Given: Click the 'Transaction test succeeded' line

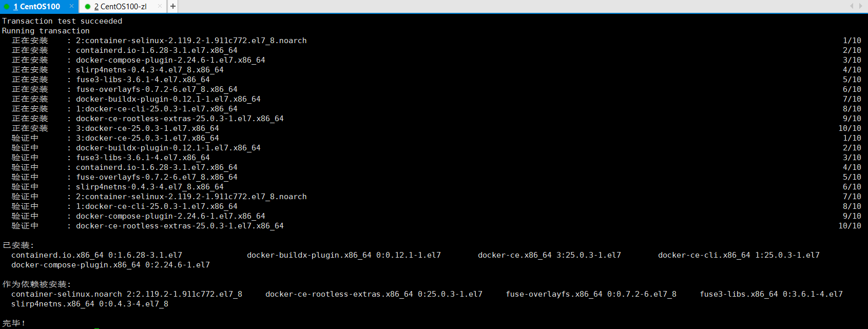Looking at the screenshot, I should (62, 21).
